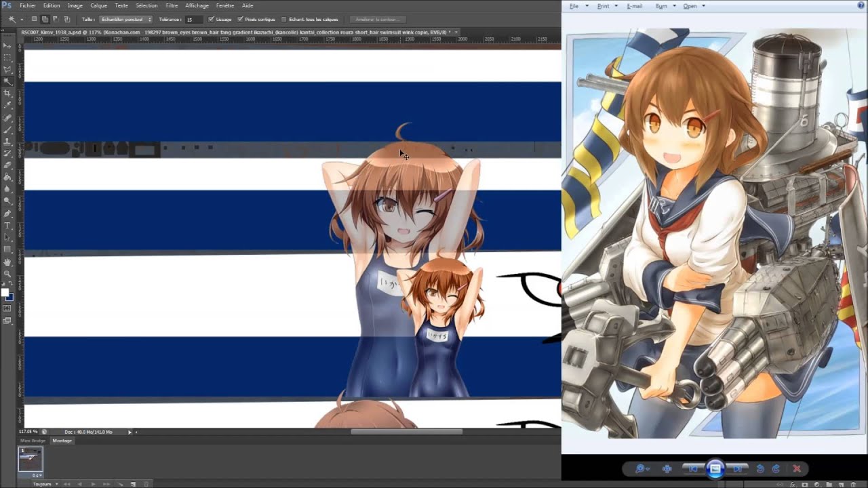The image size is (868, 488).
Task: Select the History Brush tool
Action: [7, 153]
